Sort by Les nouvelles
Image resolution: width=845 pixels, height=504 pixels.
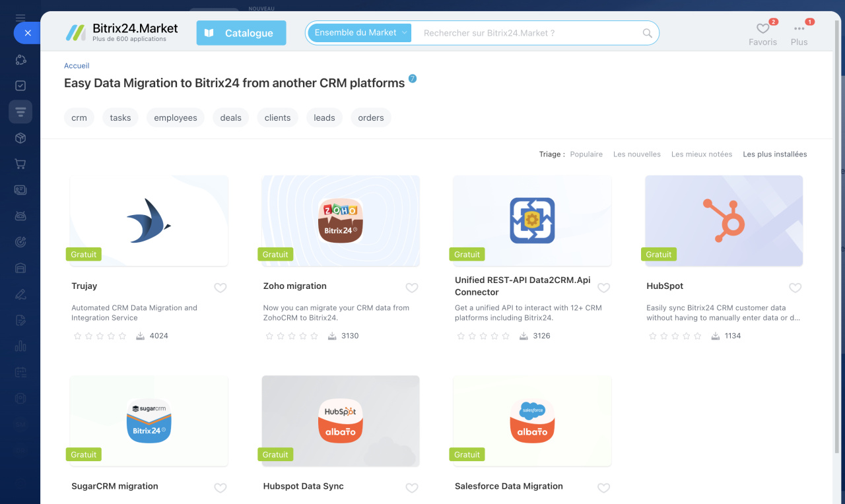click(637, 154)
